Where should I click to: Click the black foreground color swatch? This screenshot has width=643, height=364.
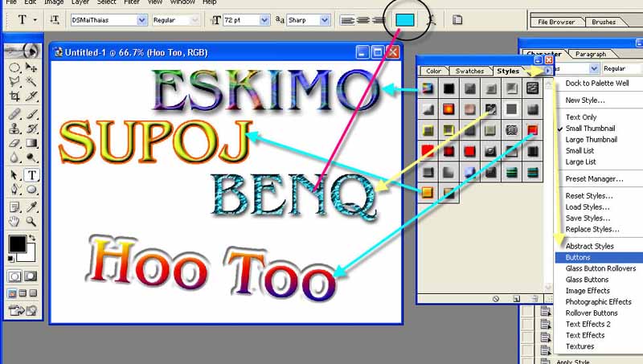pos(17,244)
